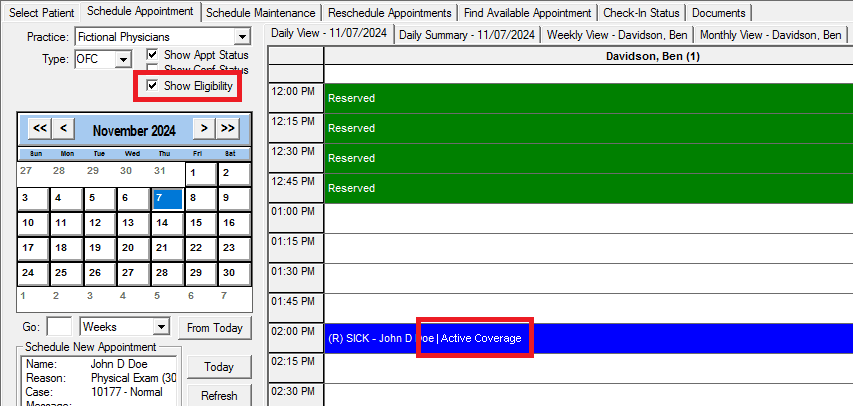Expand the Practice dropdown
The width and height of the screenshot is (853, 406).
(242, 37)
